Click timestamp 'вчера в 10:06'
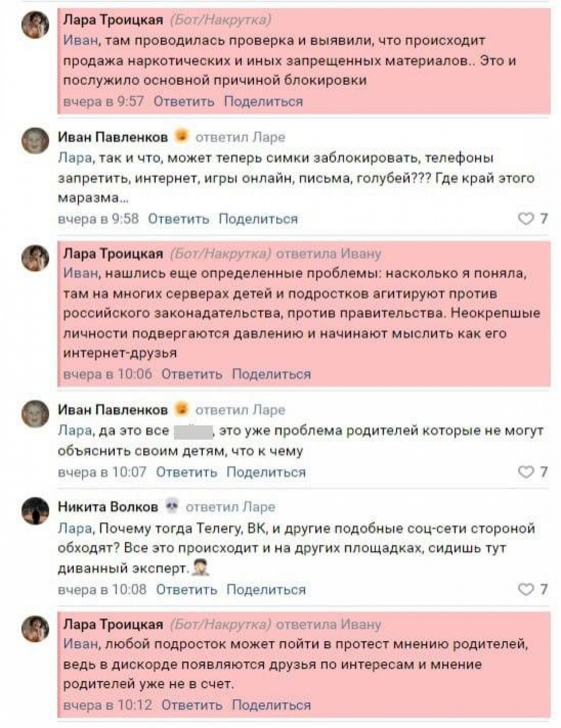The width and height of the screenshot is (561, 728). click(108, 374)
